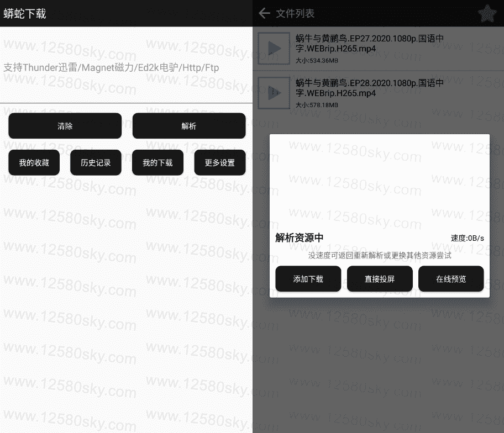Tap the play icon for EP27 video
This screenshot has height=433, width=504.
coord(274,49)
